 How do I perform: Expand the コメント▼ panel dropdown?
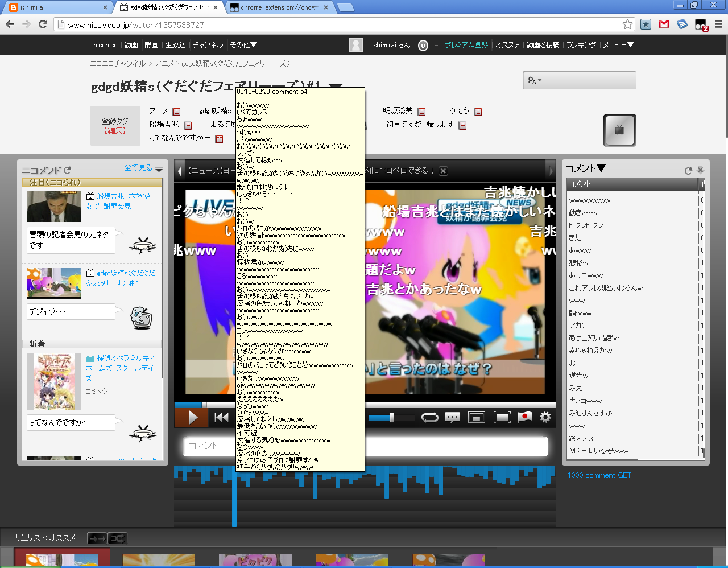tap(585, 168)
